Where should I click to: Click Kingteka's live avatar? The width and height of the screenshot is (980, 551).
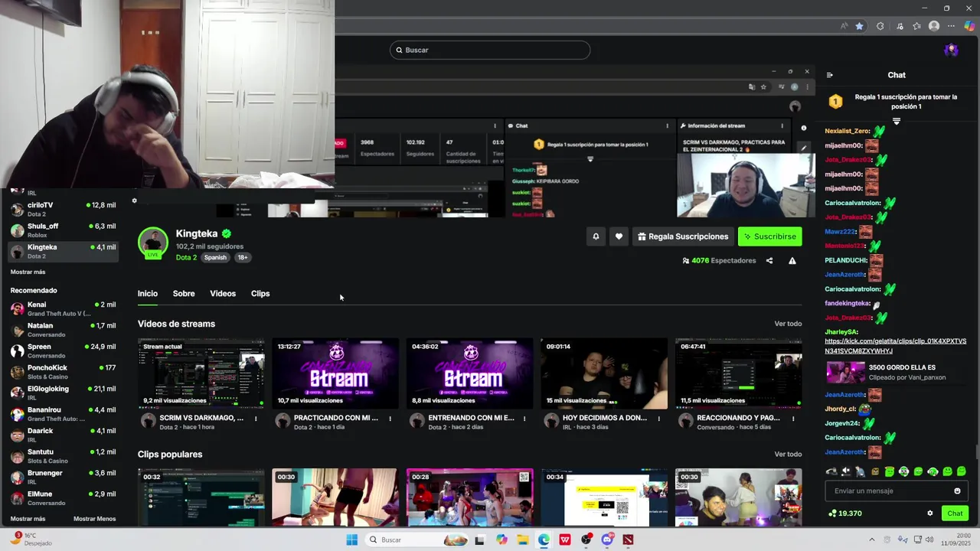[x=152, y=243]
